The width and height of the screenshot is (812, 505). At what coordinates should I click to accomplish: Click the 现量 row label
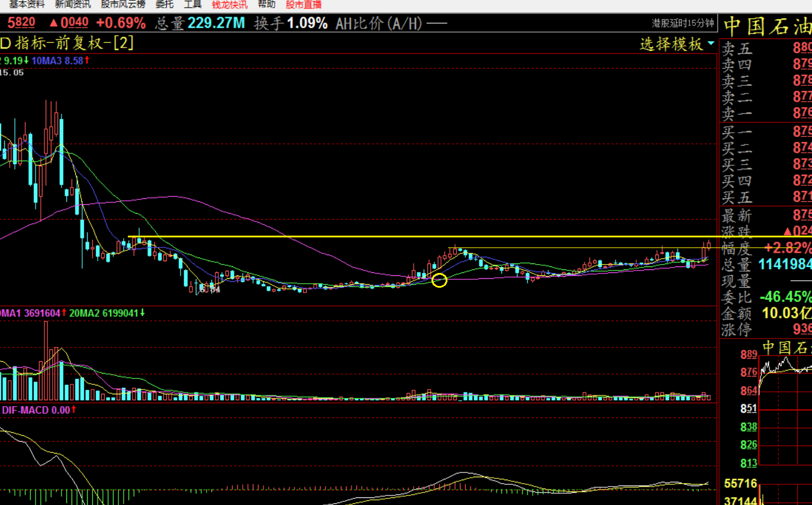pyautogui.click(x=736, y=280)
